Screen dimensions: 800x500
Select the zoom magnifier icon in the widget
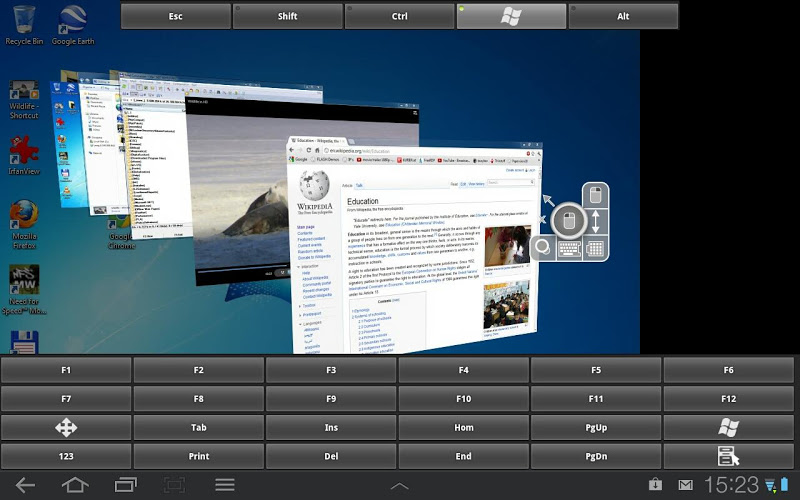tap(543, 247)
